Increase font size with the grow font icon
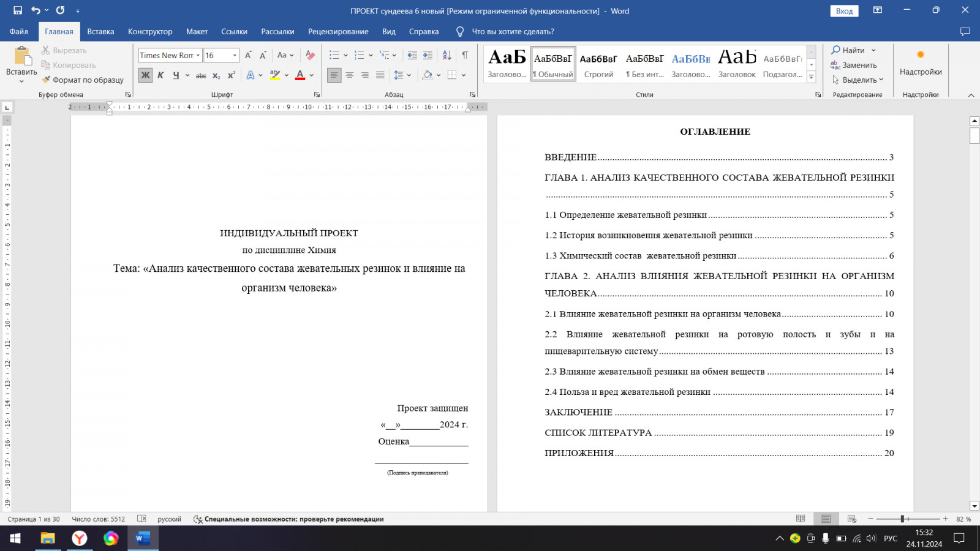The width and height of the screenshot is (980, 551). tap(248, 55)
